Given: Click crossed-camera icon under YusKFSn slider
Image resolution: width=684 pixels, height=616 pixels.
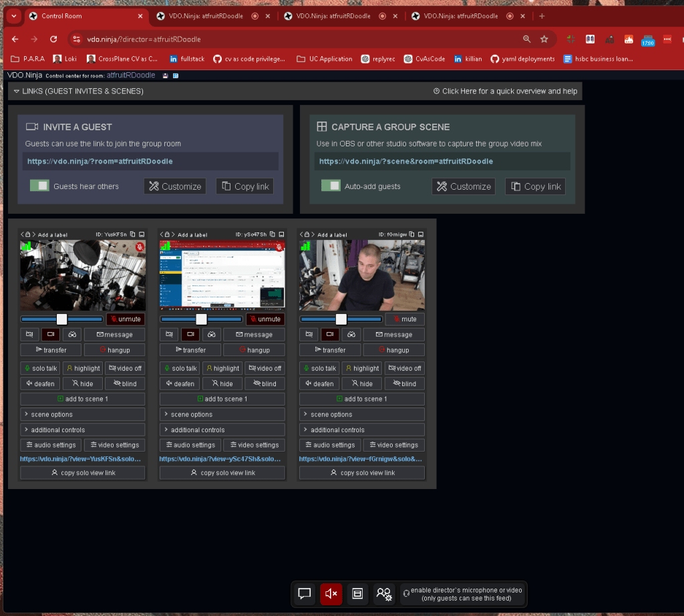Looking at the screenshot, I should tap(29, 335).
